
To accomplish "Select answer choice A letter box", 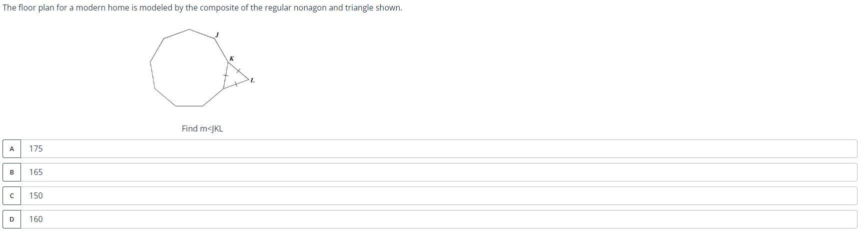I will (12, 148).
